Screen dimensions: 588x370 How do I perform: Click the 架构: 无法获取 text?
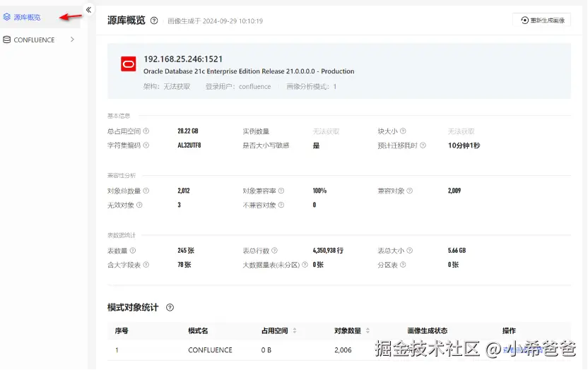coord(167,87)
